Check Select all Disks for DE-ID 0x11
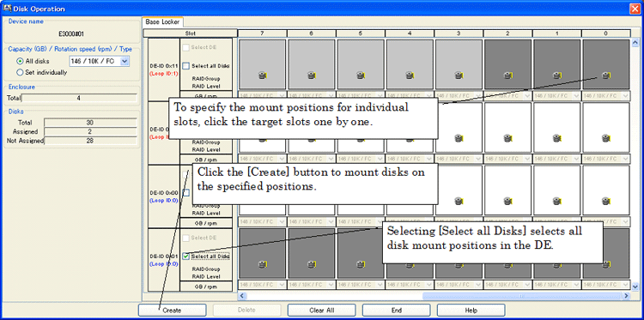 pyautogui.click(x=186, y=66)
